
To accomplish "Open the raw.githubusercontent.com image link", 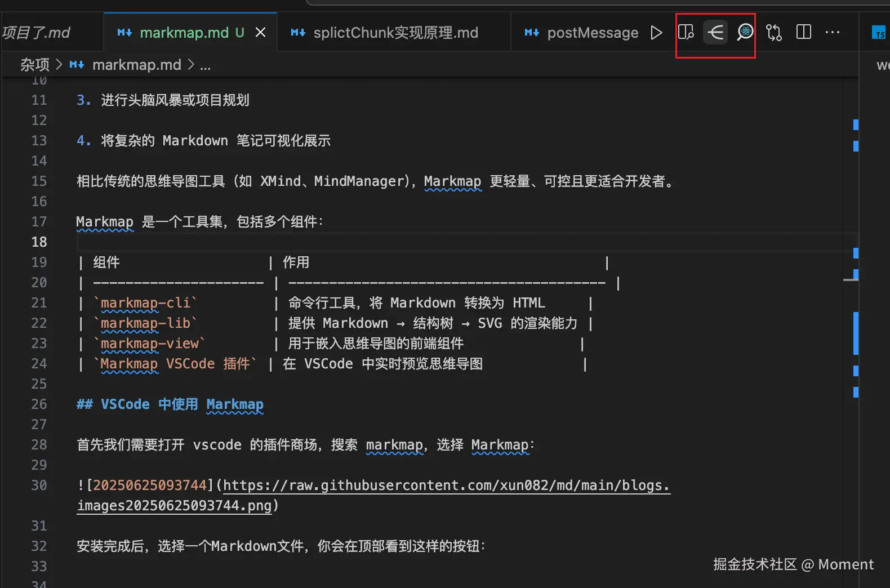I will pos(374,495).
